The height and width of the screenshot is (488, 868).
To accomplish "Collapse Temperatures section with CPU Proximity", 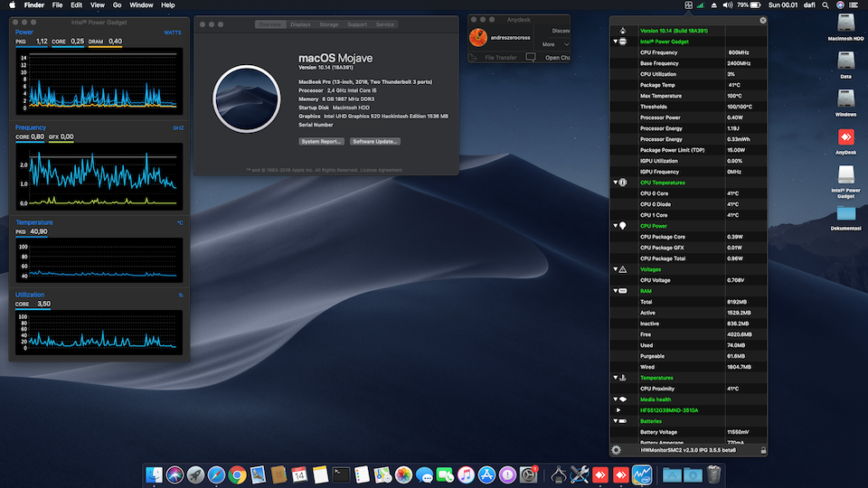I will (615, 378).
